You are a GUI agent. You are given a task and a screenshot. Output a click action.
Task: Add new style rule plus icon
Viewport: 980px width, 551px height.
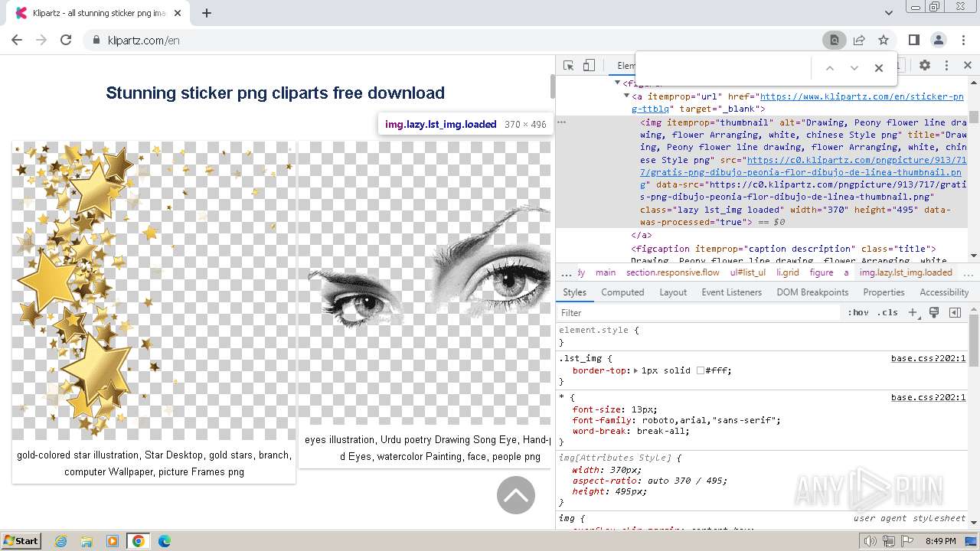(913, 312)
